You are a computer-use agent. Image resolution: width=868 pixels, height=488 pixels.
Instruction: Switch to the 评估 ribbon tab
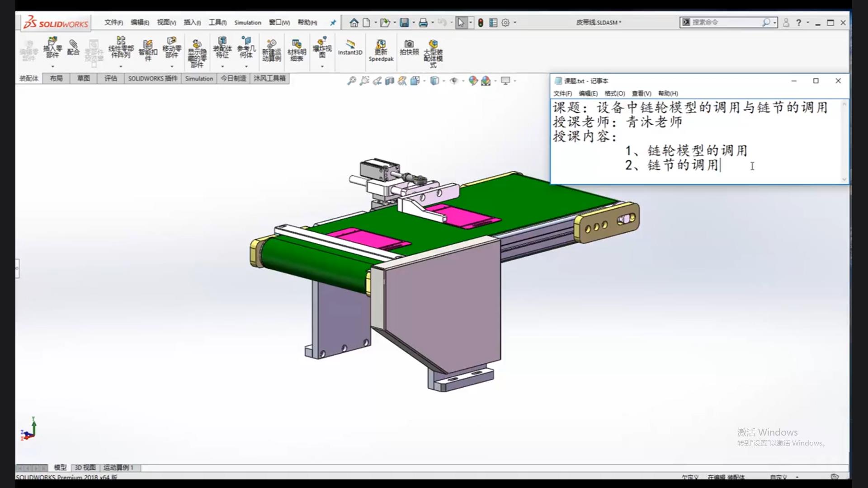tap(111, 79)
